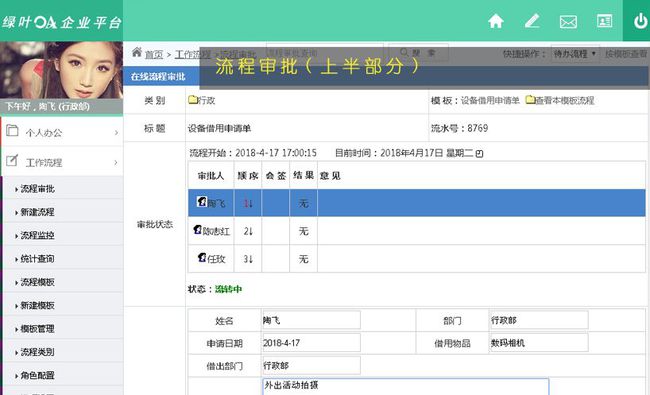Click the 流水号：8769 text
This screenshot has width=650, height=395.
(x=459, y=128)
